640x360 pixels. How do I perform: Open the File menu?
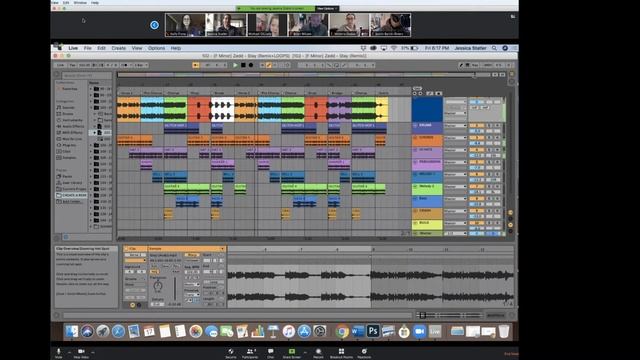pyautogui.click(x=88, y=48)
